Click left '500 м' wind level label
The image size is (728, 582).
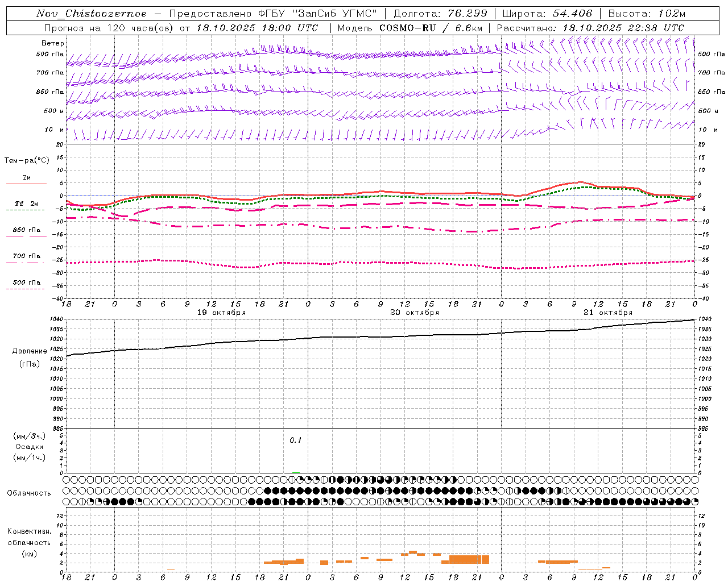click(53, 111)
